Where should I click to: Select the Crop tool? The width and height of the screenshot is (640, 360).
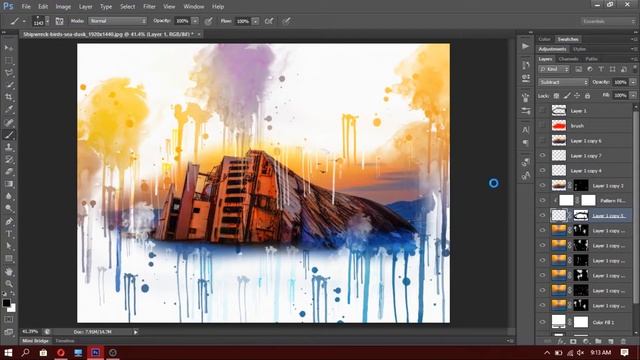tap(9, 97)
